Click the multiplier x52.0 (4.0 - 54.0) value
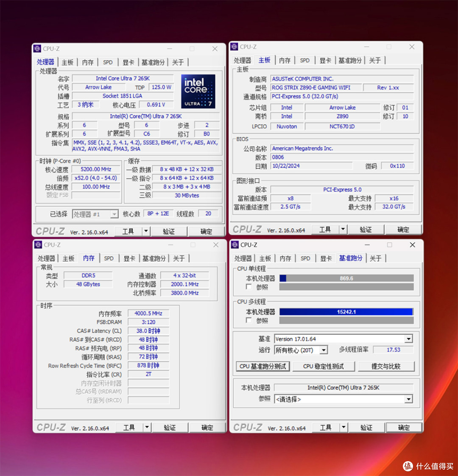458x476 pixels. 96,178
